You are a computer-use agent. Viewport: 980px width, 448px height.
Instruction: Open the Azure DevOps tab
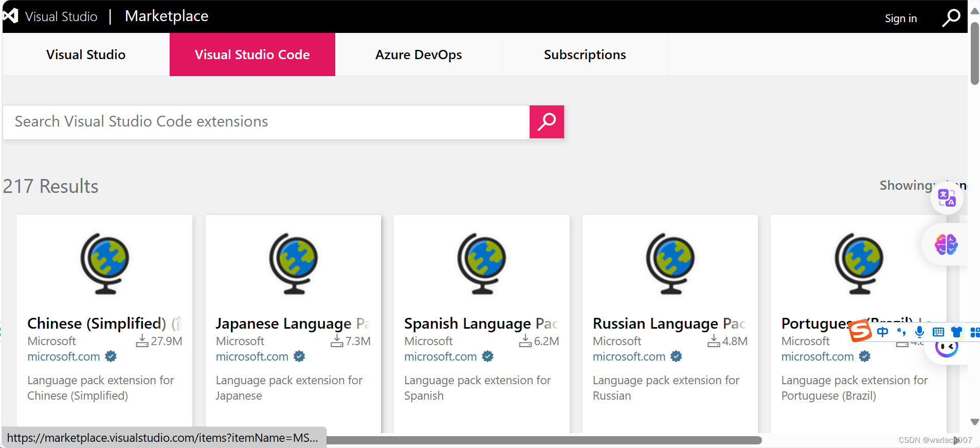[419, 55]
